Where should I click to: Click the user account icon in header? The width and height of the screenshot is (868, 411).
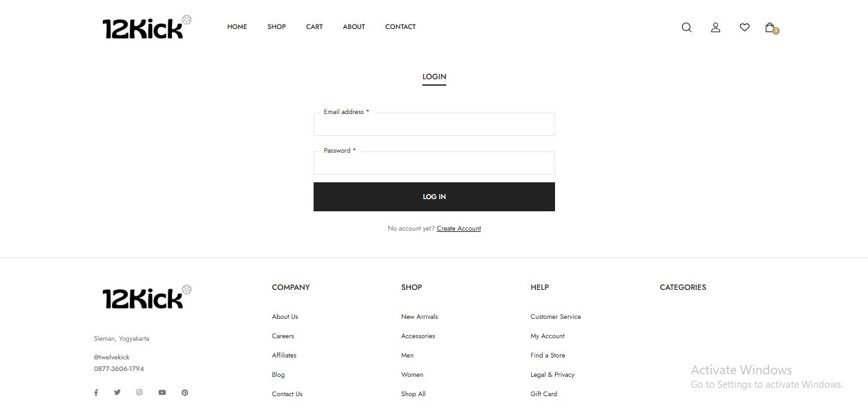(x=715, y=28)
